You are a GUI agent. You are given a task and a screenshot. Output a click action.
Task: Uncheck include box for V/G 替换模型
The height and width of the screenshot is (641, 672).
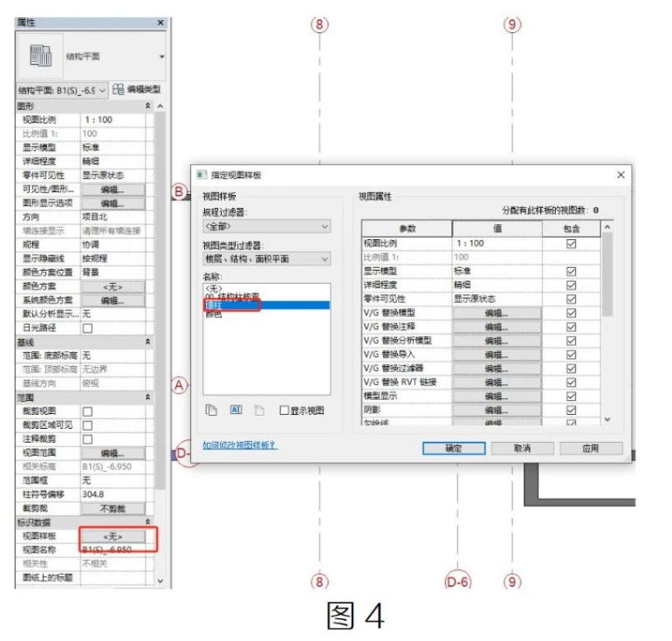point(571,313)
